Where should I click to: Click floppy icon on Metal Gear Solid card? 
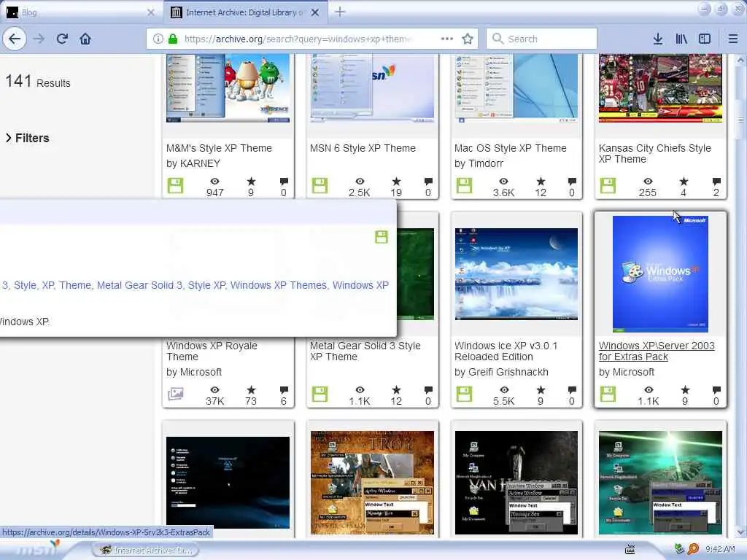(320, 394)
